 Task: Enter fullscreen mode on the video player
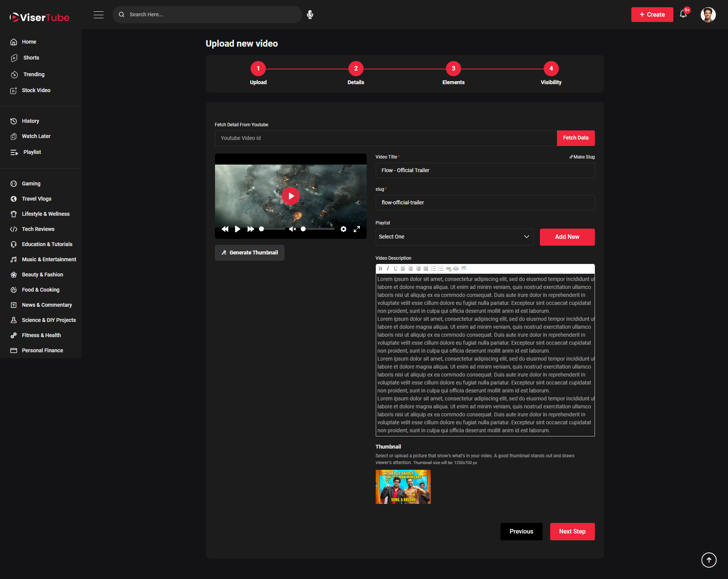click(x=356, y=229)
